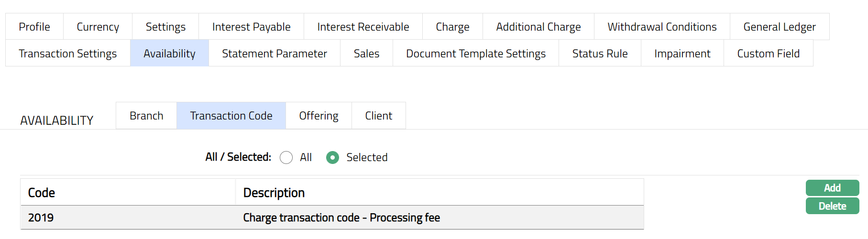Viewport: 868px width, 239px height.
Task: Choose the Selected radio option
Action: (x=332, y=158)
